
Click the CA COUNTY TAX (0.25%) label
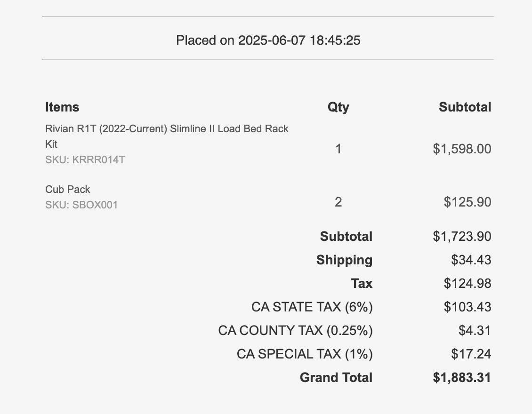tap(296, 331)
